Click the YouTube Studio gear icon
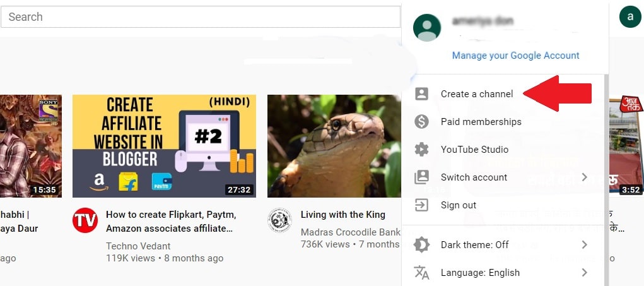The image size is (644, 286). pyautogui.click(x=421, y=150)
